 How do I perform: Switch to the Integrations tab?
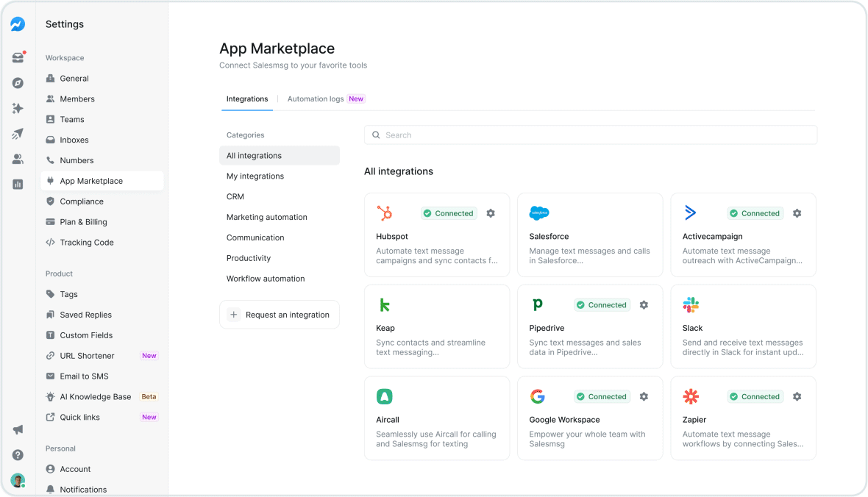(x=247, y=99)
